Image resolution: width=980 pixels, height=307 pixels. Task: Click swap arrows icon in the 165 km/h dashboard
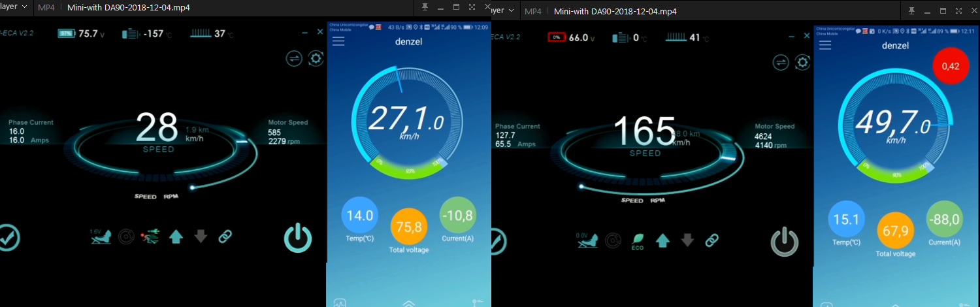point(781,62)
